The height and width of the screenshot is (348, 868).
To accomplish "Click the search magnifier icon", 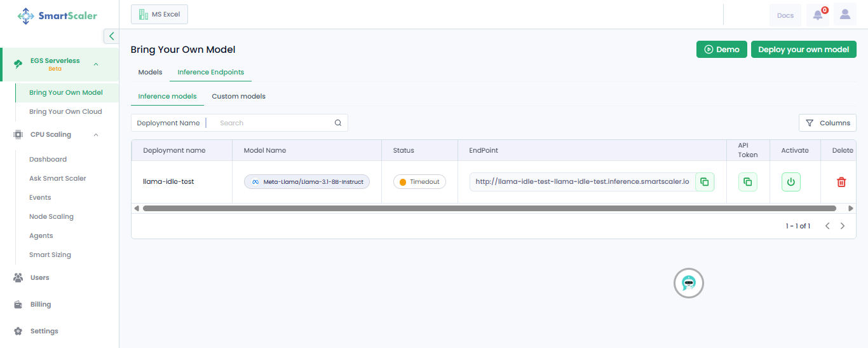I will tap(338, 123).
